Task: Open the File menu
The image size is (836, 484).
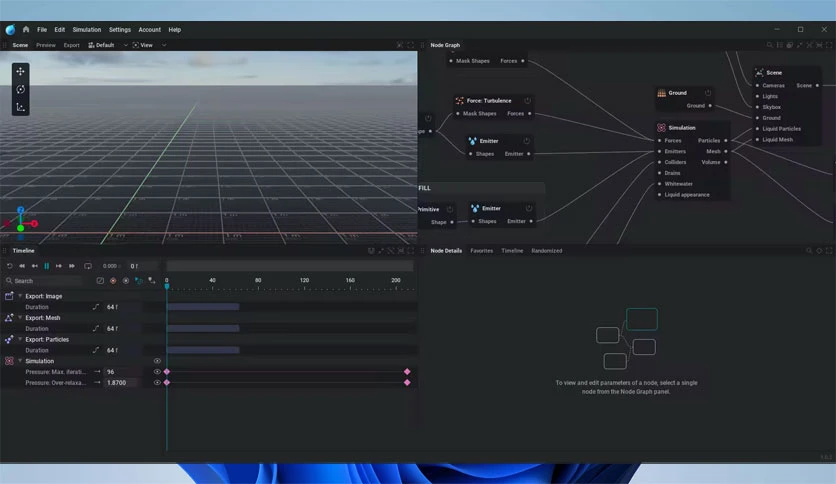Action: tap(42, 30)
